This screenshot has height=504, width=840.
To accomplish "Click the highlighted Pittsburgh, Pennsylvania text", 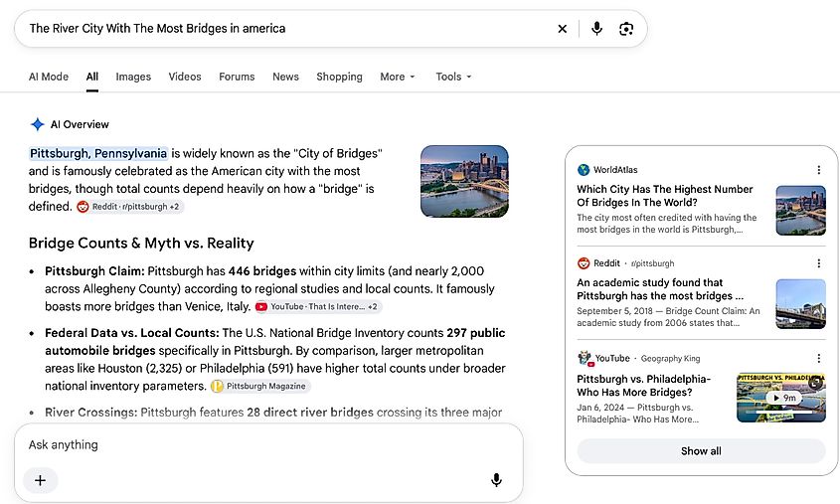I will coord(98,154).
